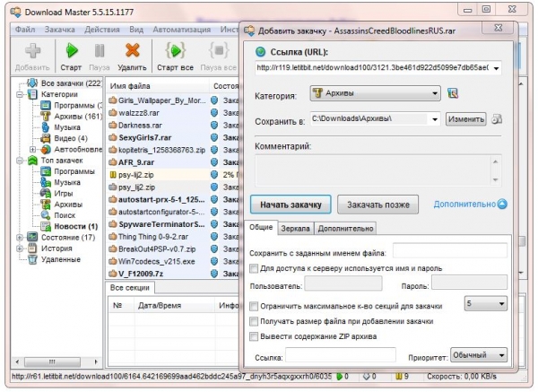Select История in the tree

pyautogui.click(x=56, y=248)
